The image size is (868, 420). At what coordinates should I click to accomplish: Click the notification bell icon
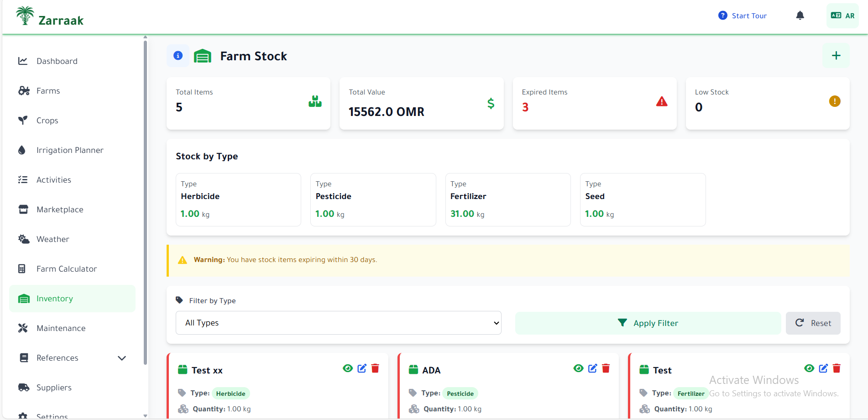click(800, 16)
